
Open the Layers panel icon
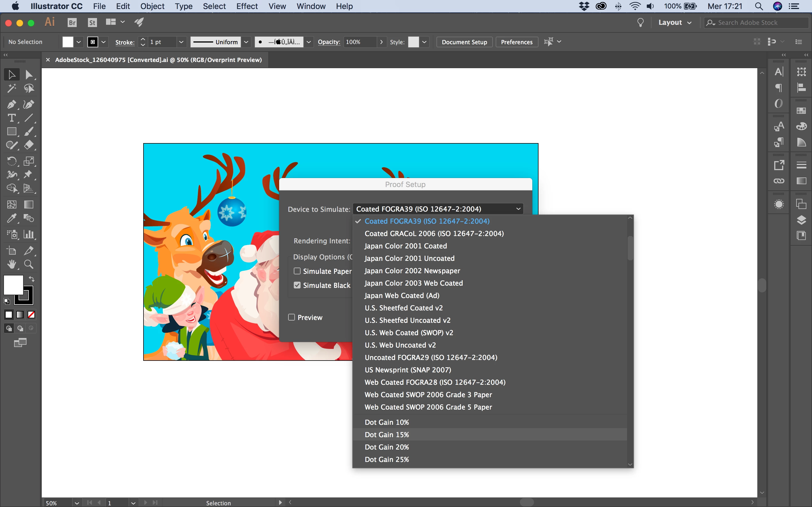tap(801, 220)
